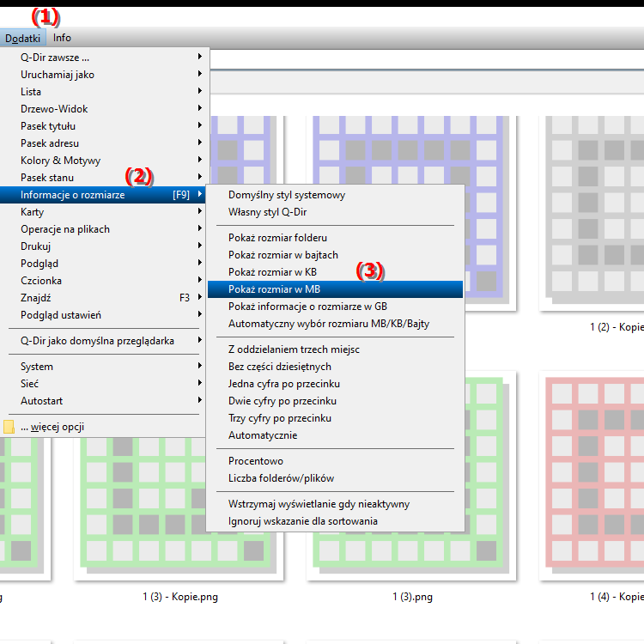The width and height of the screenshot is (644, 644).
Task: Expand the Pasek tytułu submenu
Action: [x=104, y=126]
